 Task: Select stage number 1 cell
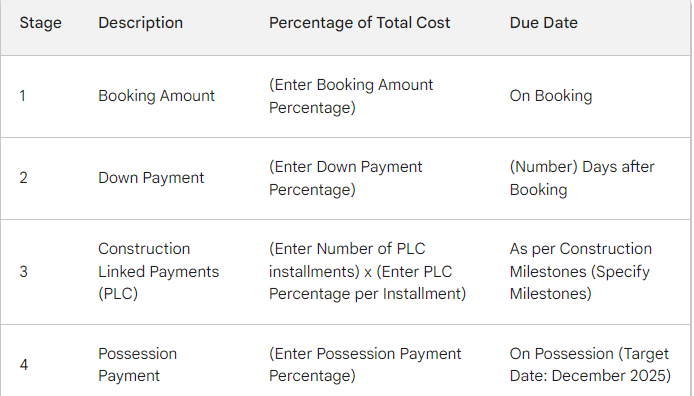(x=23, y=96)
